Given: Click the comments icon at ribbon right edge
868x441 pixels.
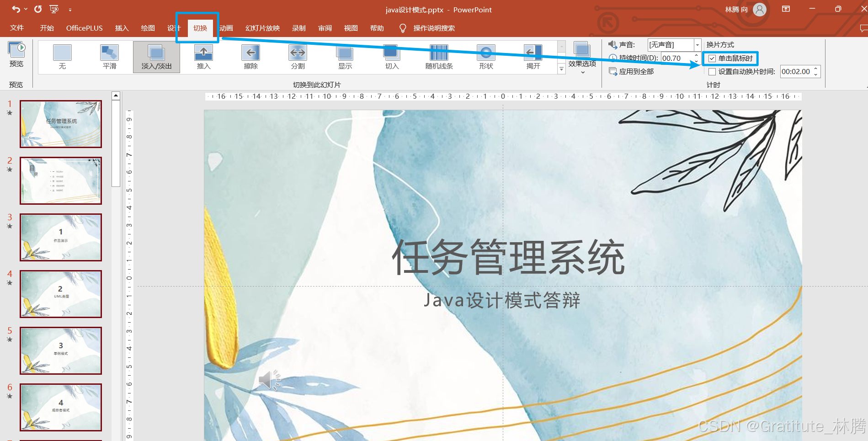Looking at the screenshot, I should tap(863, 28).
